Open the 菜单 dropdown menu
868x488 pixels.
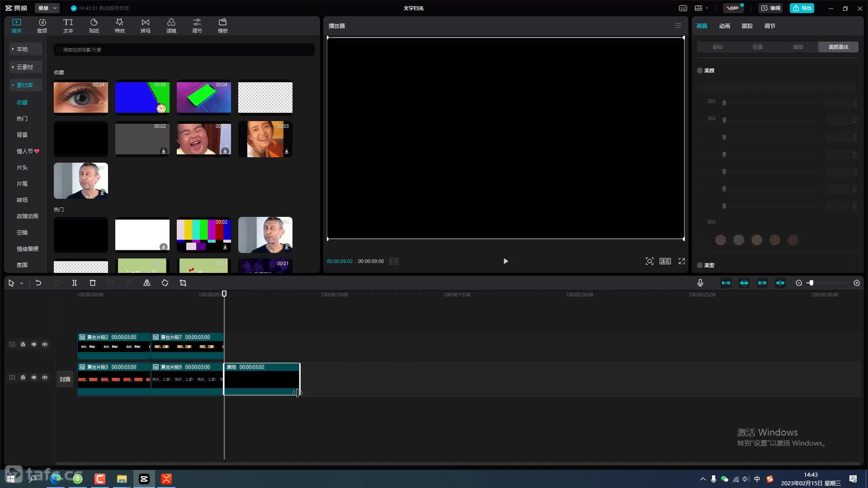[x=47, y=8]
